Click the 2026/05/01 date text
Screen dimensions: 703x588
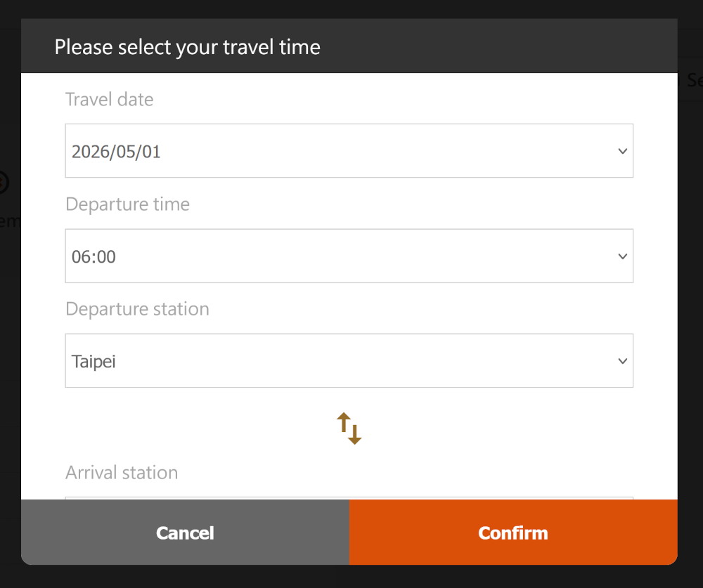coord(116,152)
